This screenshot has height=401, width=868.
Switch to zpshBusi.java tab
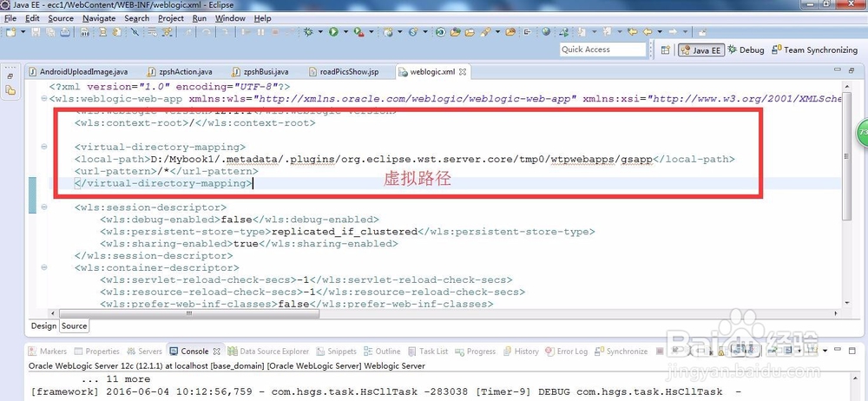260,72
